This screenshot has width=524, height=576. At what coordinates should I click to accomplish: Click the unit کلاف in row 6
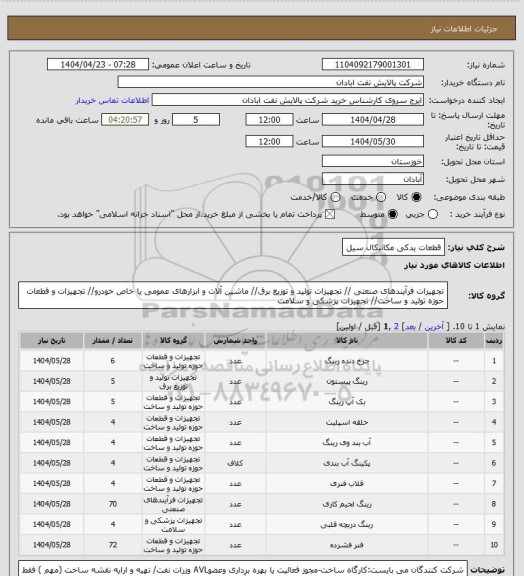pos(235,463)
